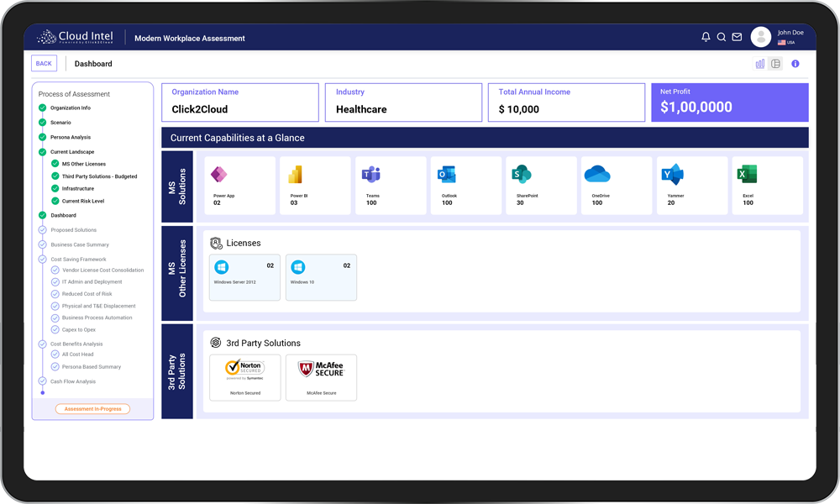
Task: Click the Norton Secured logo card
Action: point(244,378)
